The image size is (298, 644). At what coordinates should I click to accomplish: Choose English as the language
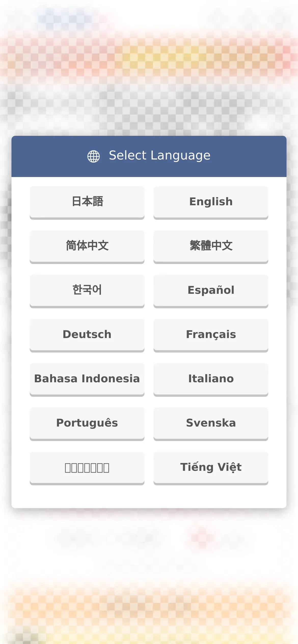211,203
